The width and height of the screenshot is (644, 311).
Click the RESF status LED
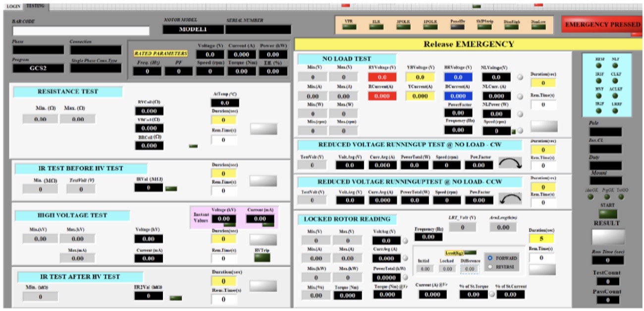[599, 65]
